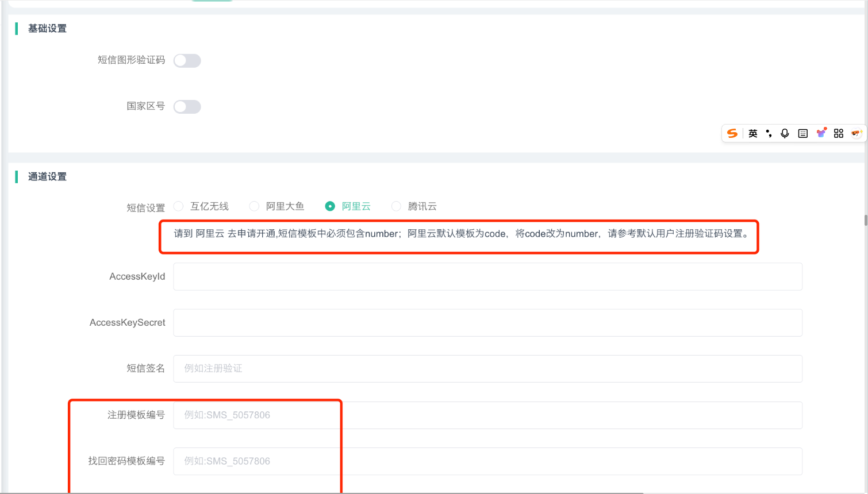Click the 注册模板编号 input field
The image size is (868, 494).
487,415
